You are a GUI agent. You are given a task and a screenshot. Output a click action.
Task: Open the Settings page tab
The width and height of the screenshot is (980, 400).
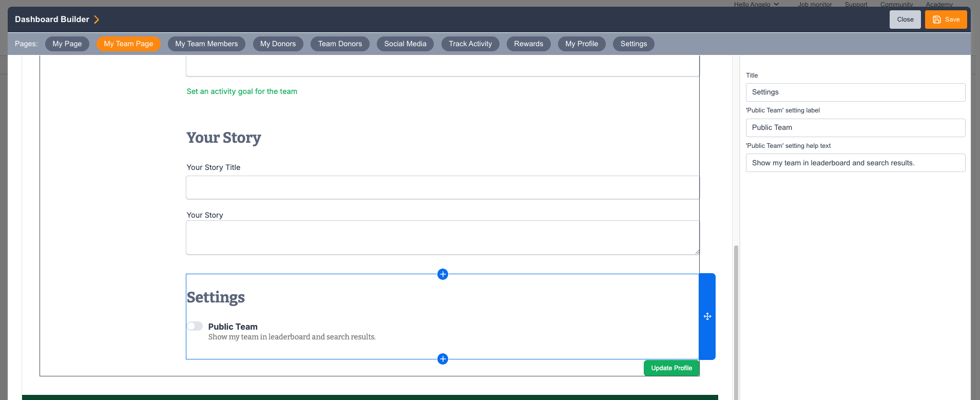[x=633, y=44]
